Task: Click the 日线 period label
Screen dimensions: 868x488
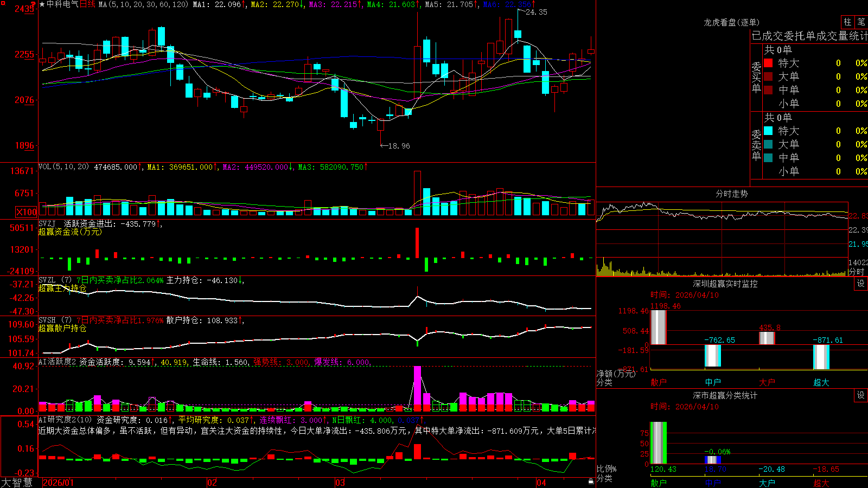Action: pos(87,4)
